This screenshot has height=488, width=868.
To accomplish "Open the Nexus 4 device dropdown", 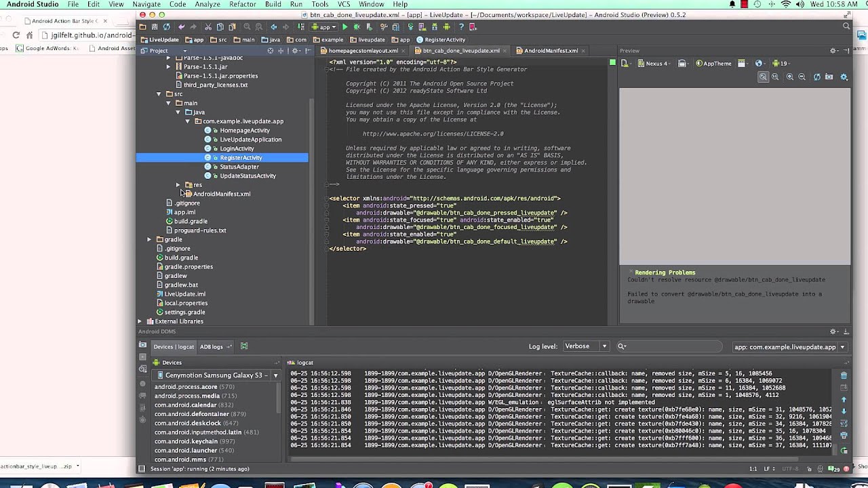I will tap(654, 63).
